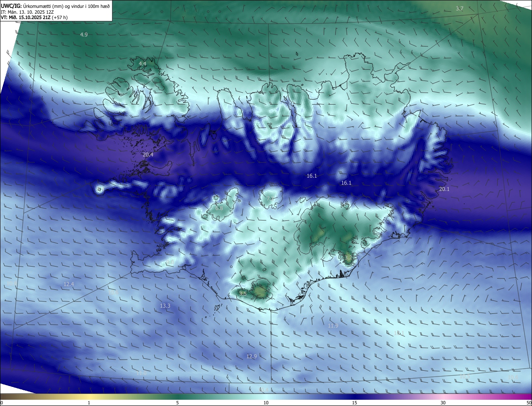This screenshot has height=406, width=532.
Task: Click the 12.4 value label
Action: (69, 284)
